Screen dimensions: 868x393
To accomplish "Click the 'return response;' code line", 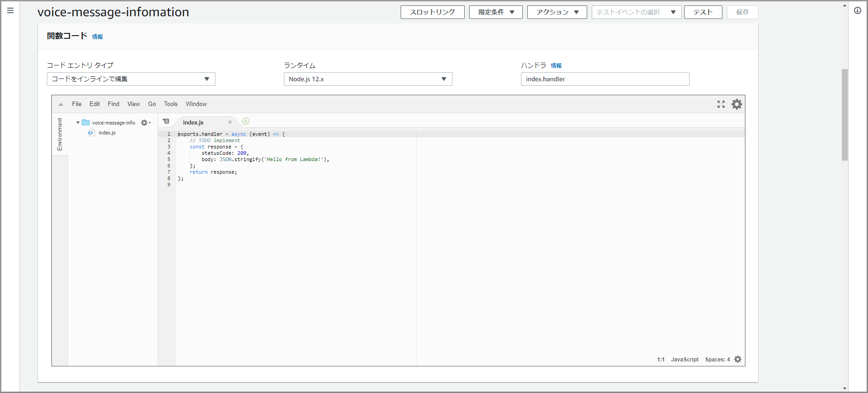I will [213, 172].
